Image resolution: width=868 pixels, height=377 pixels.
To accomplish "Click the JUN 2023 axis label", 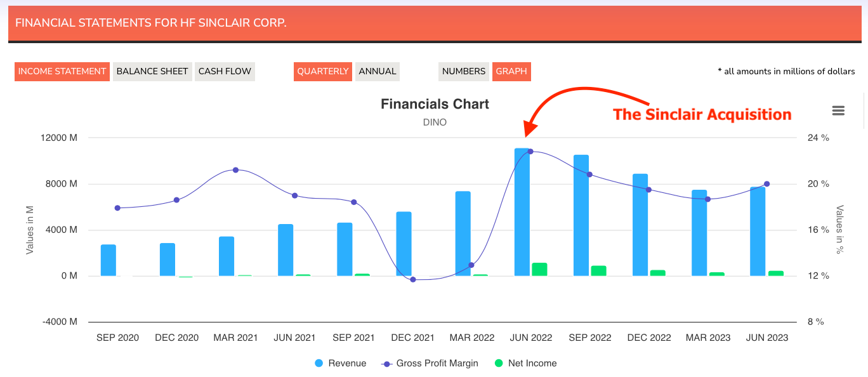I will coord(767,337).
